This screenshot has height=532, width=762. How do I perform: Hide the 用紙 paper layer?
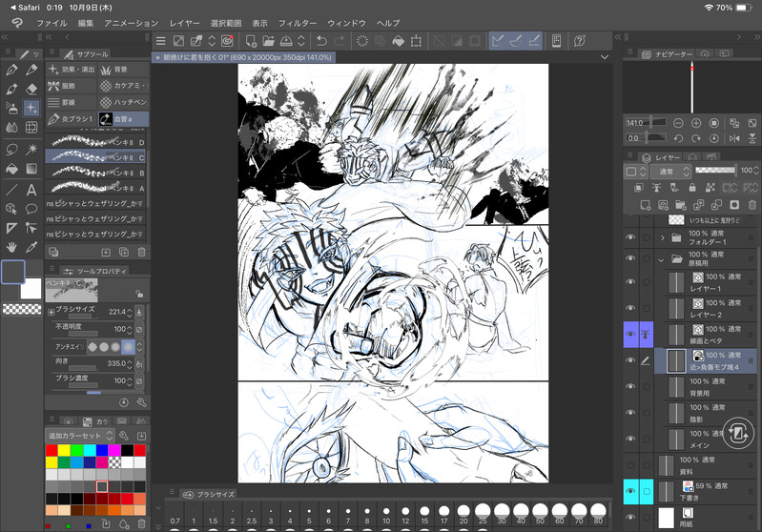tap(630, 518)
